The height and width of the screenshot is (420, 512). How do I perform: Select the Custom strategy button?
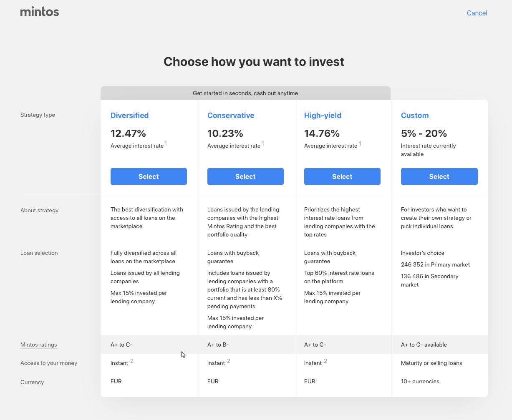point(439,176)
